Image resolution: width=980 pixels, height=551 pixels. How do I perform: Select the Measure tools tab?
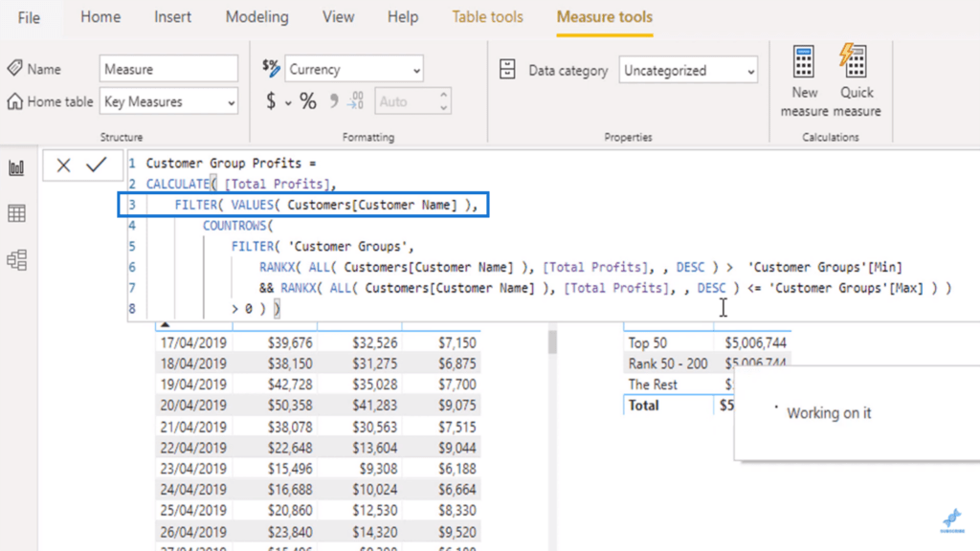605,17
